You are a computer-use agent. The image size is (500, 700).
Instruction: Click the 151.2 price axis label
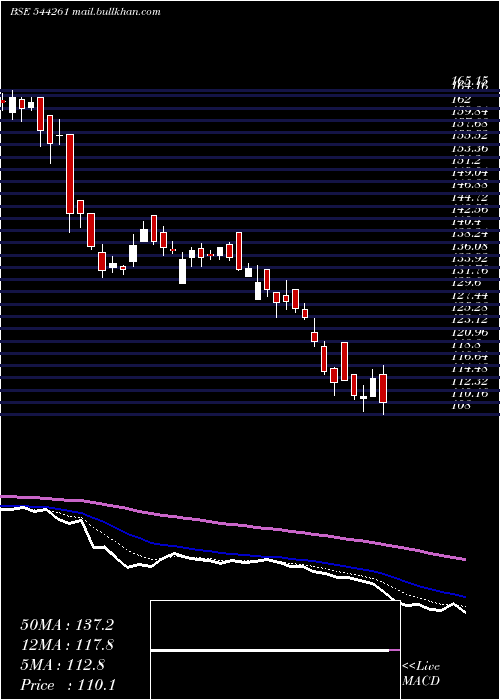[x=466, y=160]
